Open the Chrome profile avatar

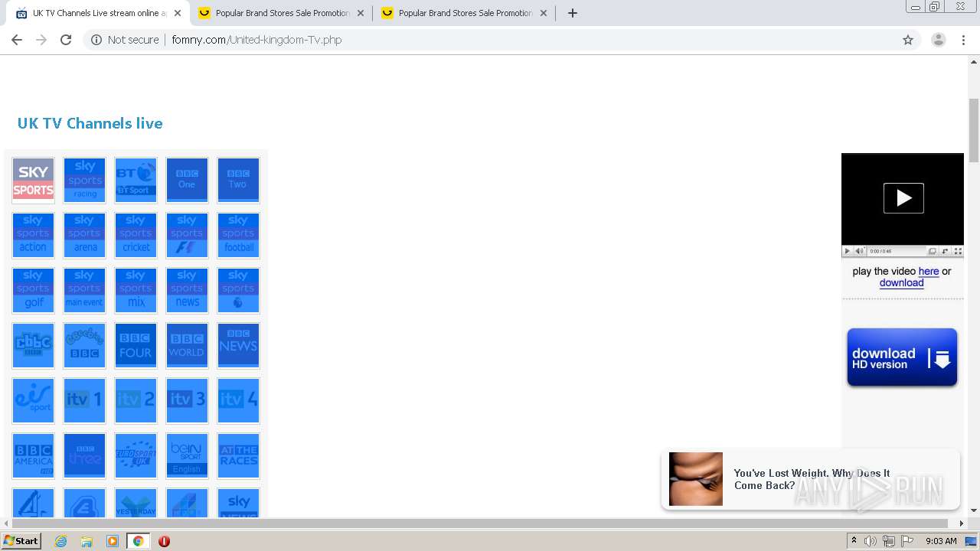point(938,40)
